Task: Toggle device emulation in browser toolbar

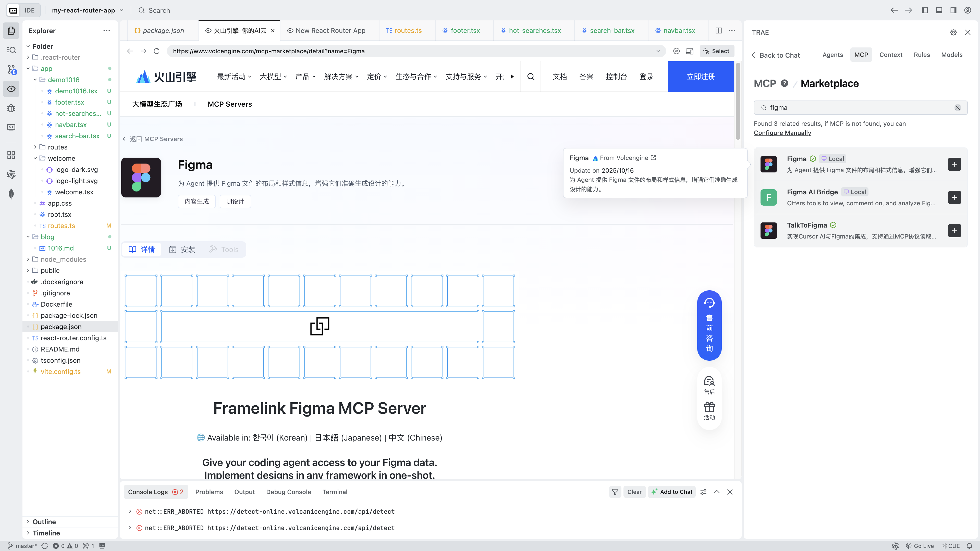Action: (689, 51)
